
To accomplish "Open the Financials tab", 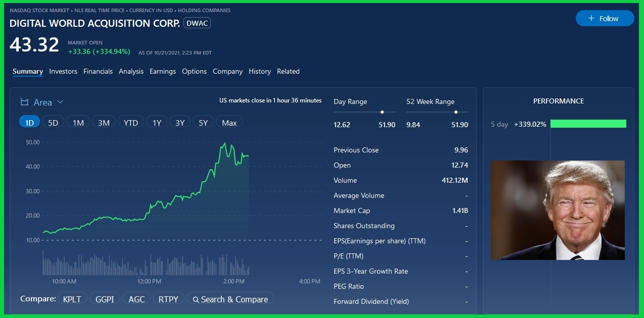I will click(x=98, y=72).
